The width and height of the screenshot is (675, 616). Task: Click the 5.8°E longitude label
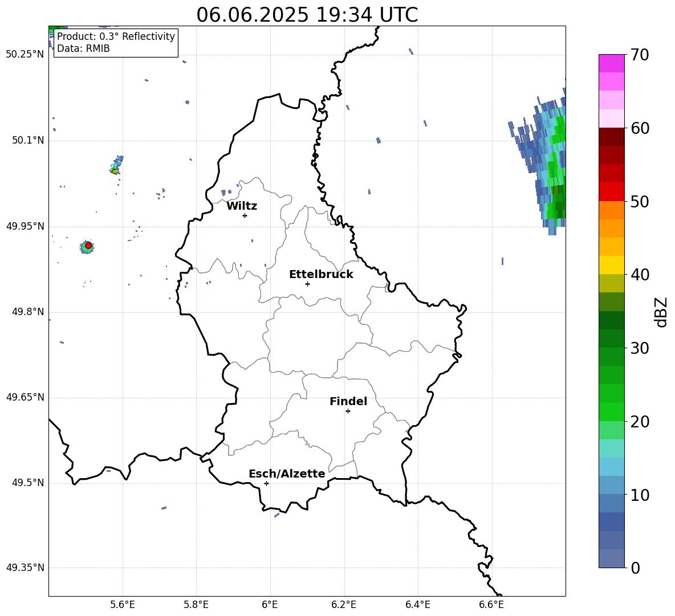click(x=196, y=605)
